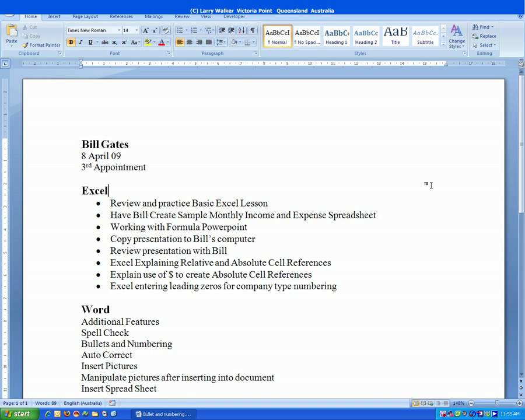Open the font name dropdown
This screenshot has width=525, height=420.
[x=118, y=30]
